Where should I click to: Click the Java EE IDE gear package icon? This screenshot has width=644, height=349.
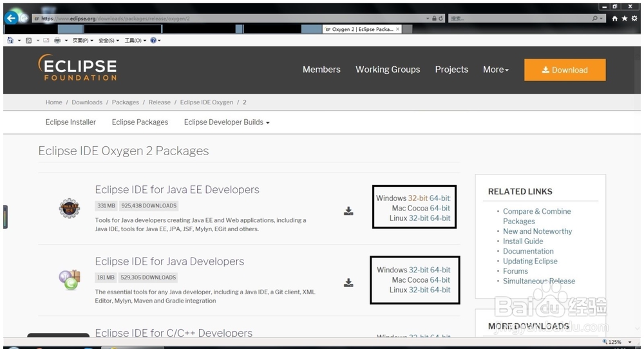(x=69, y=208)
